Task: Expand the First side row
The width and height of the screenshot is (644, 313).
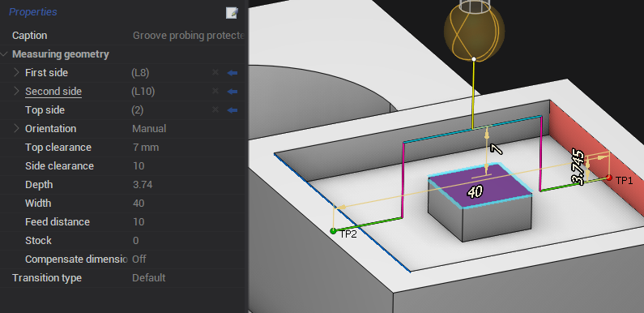Action: 16,72
